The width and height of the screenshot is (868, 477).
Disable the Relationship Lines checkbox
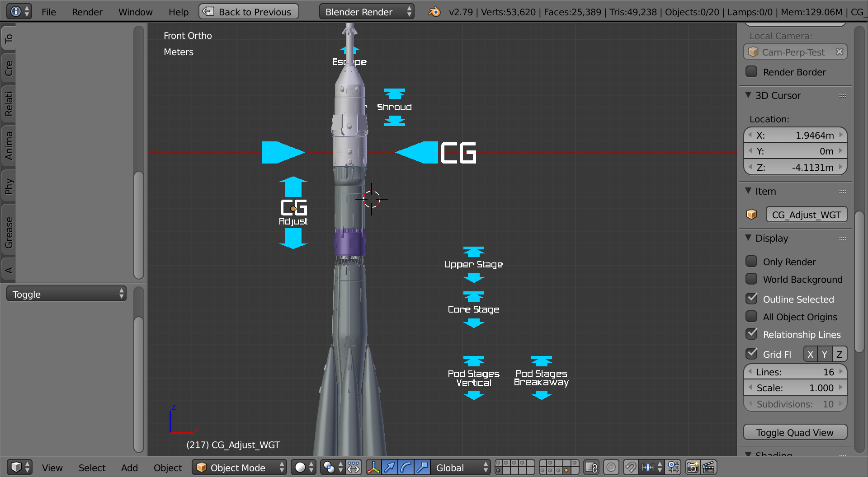(751, 334)
